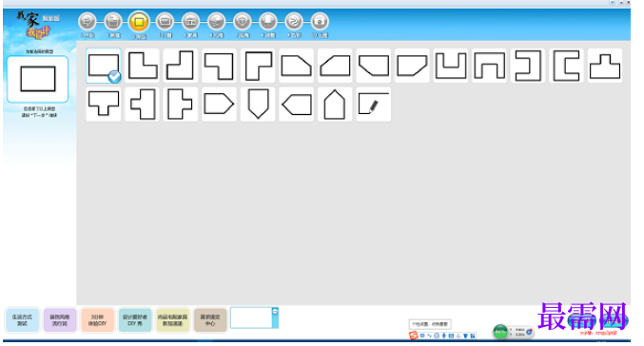
Task: Select L-shaped room with top-left notch
Action: pyautogui.click(x=181, y=66)
